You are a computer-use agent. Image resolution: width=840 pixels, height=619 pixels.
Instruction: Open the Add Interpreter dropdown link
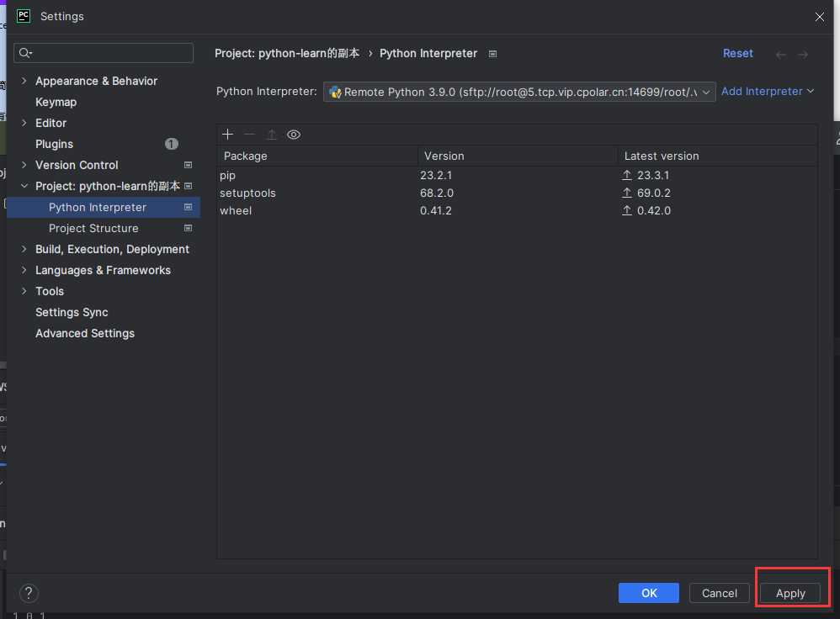pyautogui.click(x=768, y=91)
